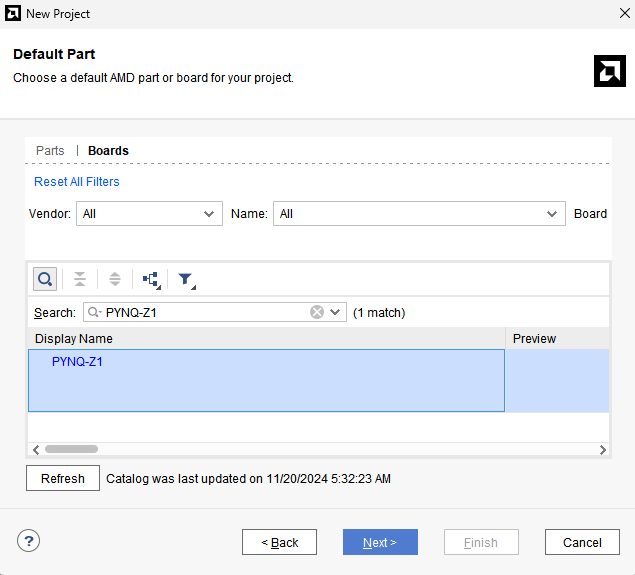Image resolution: width=635 pixels, height=575 pixels.
Task: Toggle the search magnifier icon in toolbar
Action: pyautogui.click(x=45, y=279)
